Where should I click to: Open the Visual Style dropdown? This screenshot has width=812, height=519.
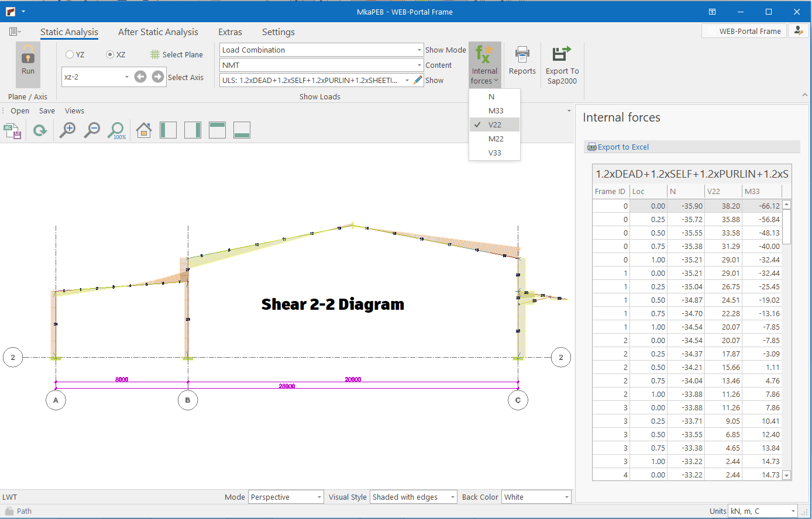click(x=453, y=497)
